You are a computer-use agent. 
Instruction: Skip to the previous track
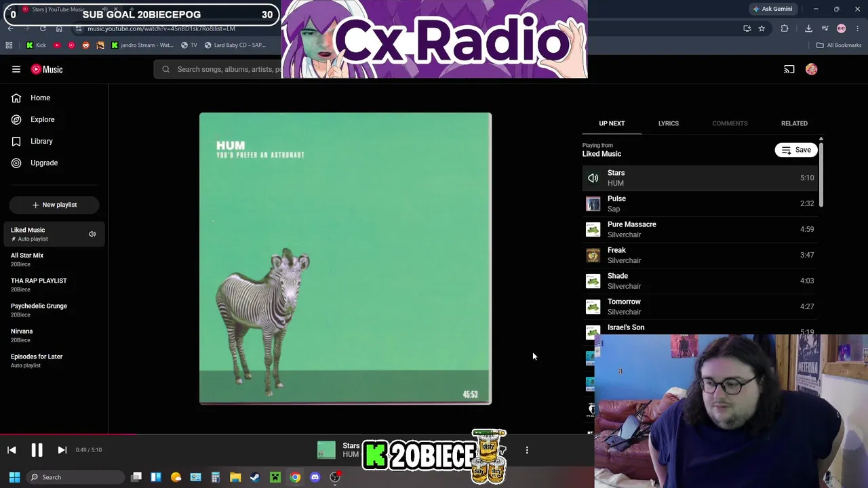point(12,450)
